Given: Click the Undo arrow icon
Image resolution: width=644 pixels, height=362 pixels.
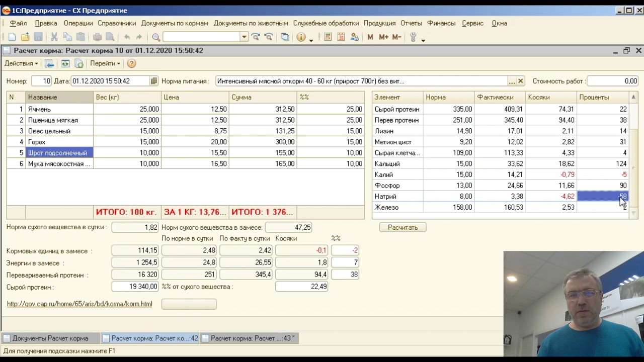Looking at the screenshot, I should 127,37.
